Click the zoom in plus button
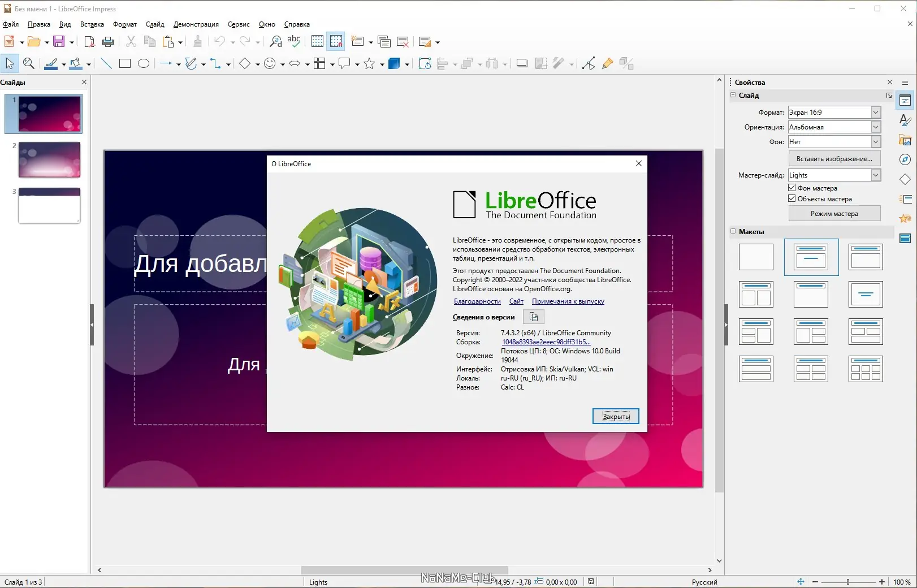This screenshot has width=917, height=588. coord(881,582)
